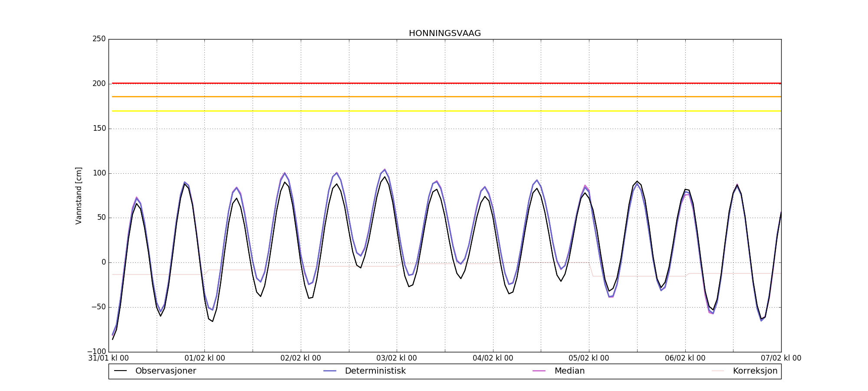Viewport: 868px width, 391px height.
Task: Select the 03/02 kl 00 date tick
Action: 396,358
